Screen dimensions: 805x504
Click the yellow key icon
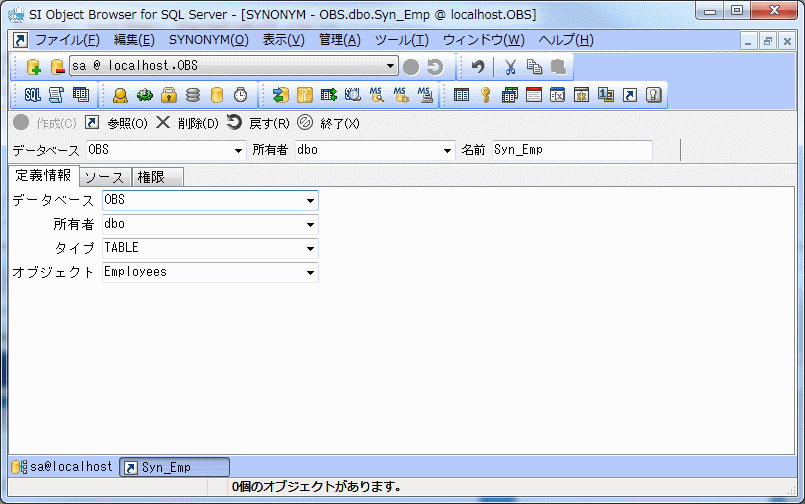pos(486,95)
